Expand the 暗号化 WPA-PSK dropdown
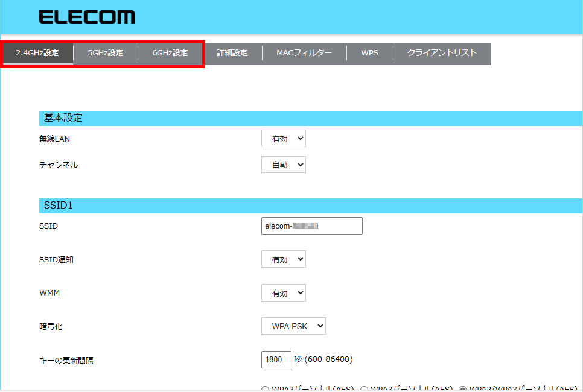 [x=294, y=326]
